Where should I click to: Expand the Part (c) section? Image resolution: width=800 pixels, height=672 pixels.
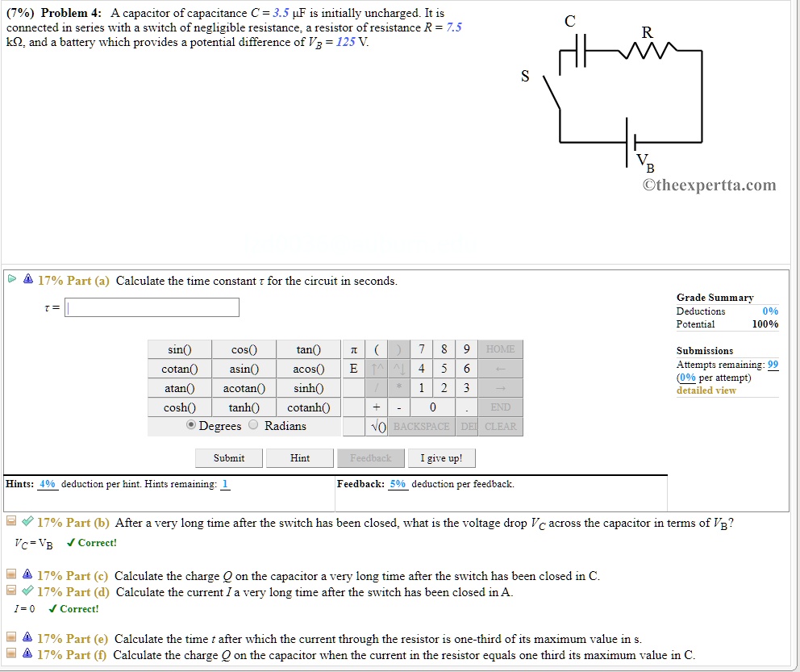point(11,574)
